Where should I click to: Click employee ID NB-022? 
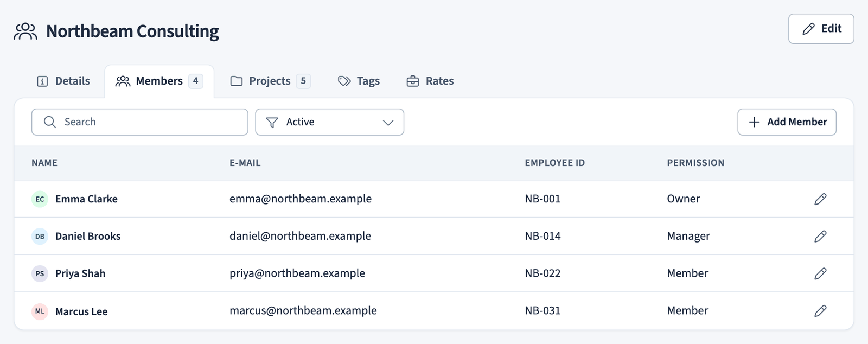click(542, 273)
